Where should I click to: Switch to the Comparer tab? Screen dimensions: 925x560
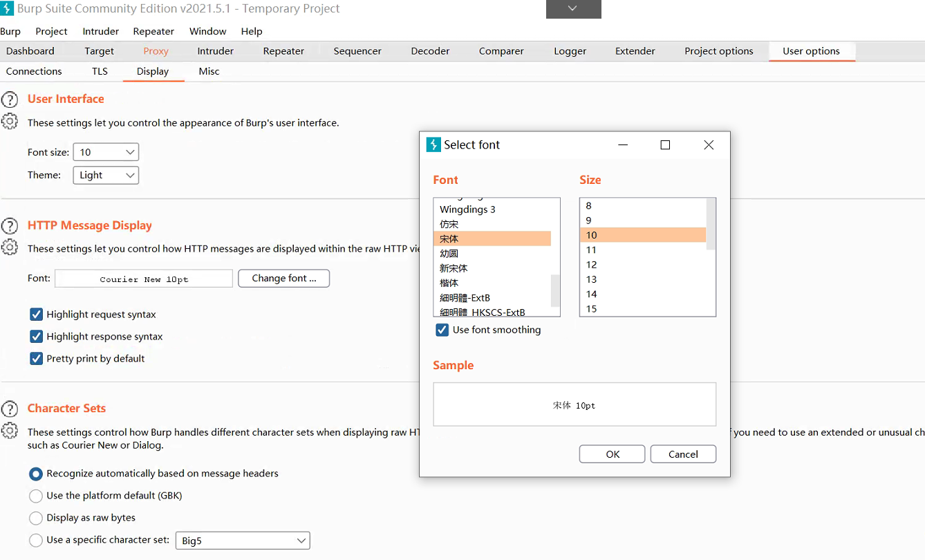click(501, 51)
